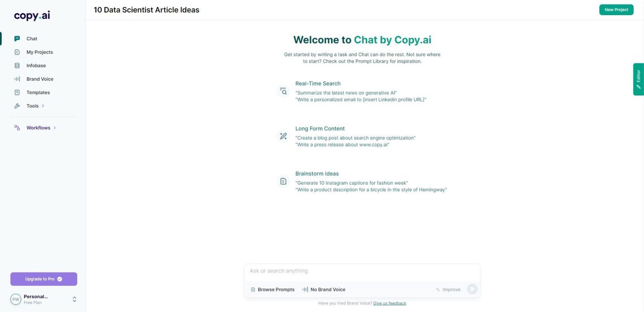Open the Give us feedback link
The width and height of the screenshot is (644, 312).
click(x=389, y=303)
